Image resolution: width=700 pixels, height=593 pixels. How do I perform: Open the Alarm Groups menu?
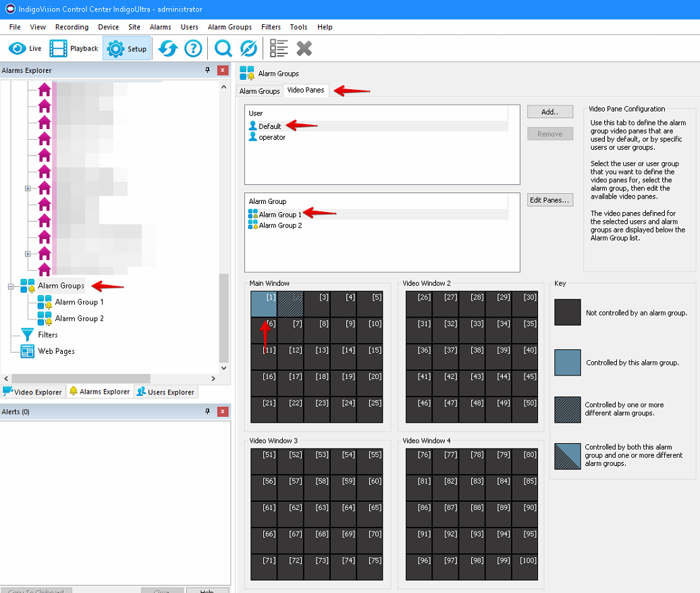click(x=230, y=27)
